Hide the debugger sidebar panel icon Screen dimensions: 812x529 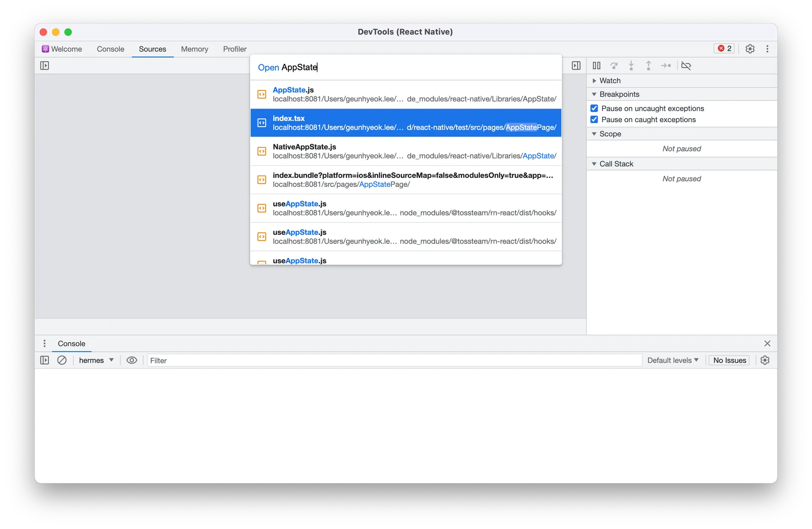[x=576, y=65]
